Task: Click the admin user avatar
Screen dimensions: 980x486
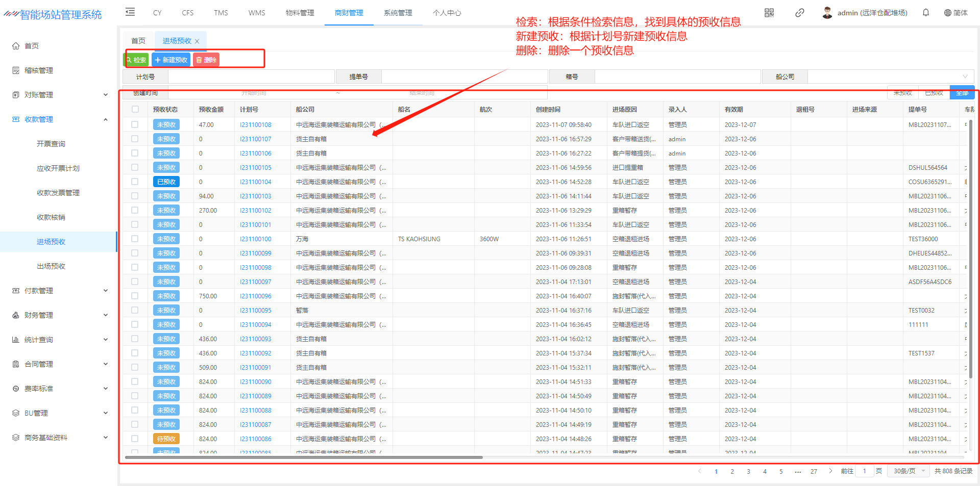Action: tap(827, 13)
